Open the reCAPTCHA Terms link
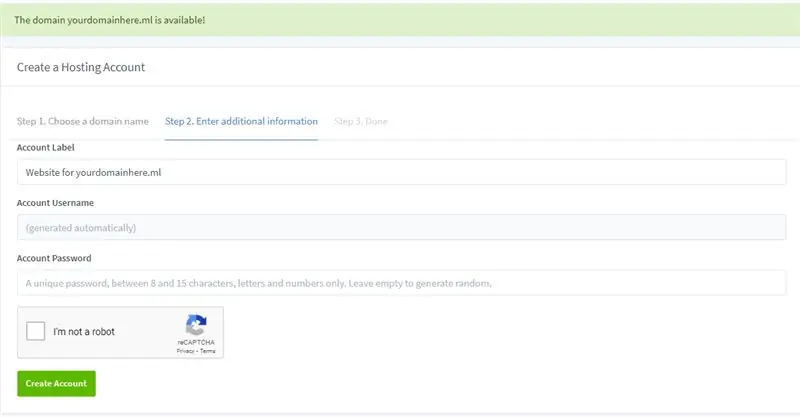 tap(208, 351)
